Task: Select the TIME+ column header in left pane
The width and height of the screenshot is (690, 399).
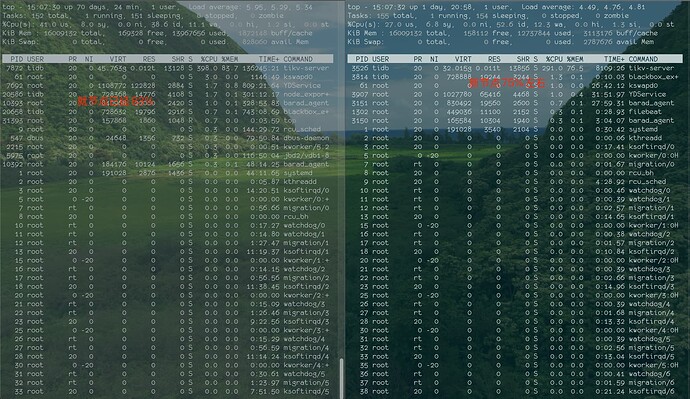Action: click(269, 59)
